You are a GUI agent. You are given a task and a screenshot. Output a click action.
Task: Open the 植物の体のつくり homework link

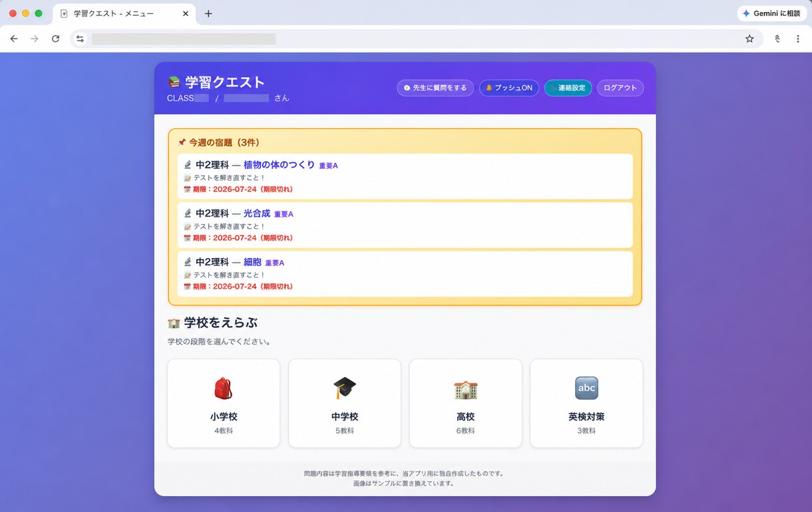click(279, 165)
